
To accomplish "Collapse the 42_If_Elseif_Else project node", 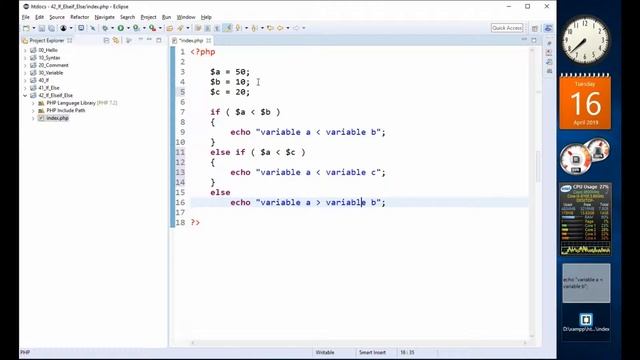I will 25,96.
